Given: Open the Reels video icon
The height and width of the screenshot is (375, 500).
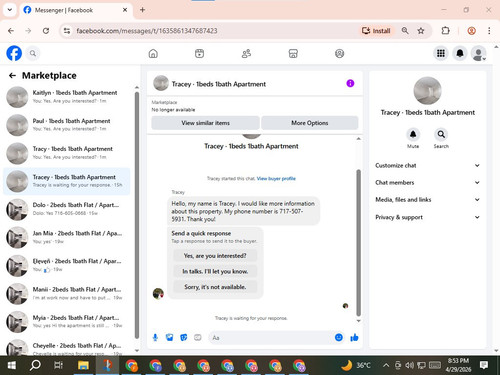Looking at the screenshot, I should click(x=199, y=53).
